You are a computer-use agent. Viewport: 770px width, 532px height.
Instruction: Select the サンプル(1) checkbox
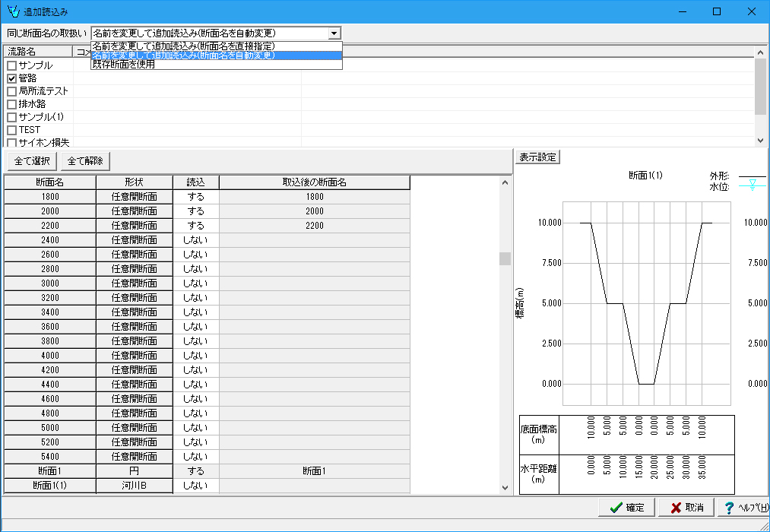pos(12,117)
